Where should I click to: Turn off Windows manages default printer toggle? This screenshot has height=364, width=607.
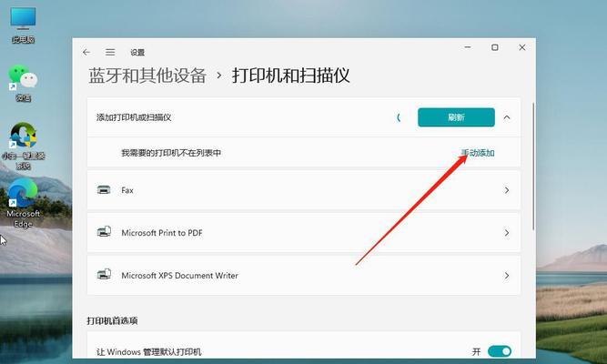(x=500, y=351)
